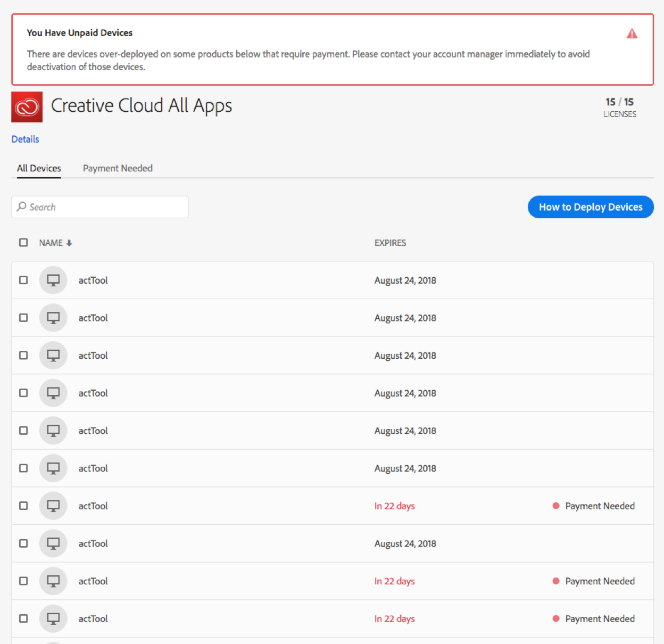Click the 'actTool' name in the sixth row

click(93, 468)
